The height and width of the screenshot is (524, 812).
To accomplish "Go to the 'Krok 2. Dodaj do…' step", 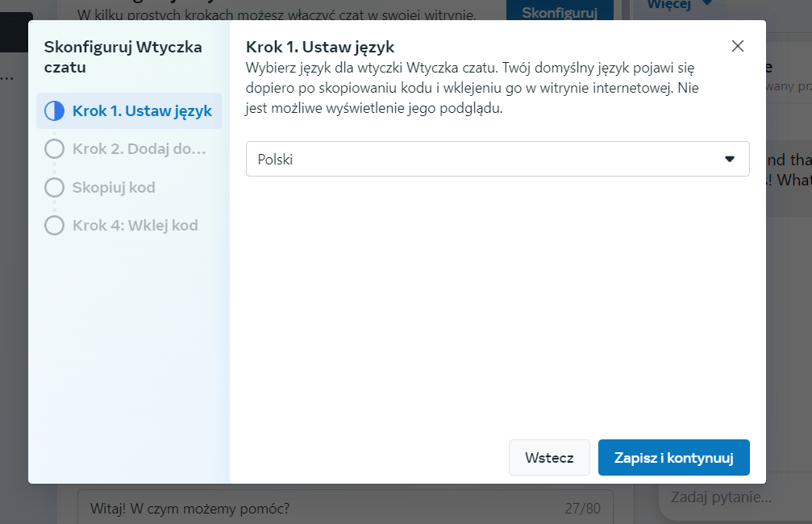I will click(x=139, y=149).
